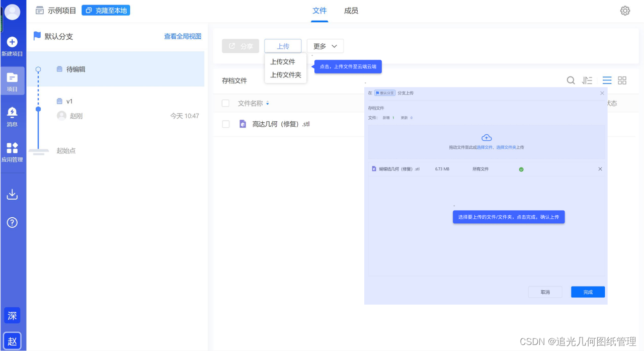
Task: Click the 今天 10:47 timestamp
Action: (x=185, y=116)
